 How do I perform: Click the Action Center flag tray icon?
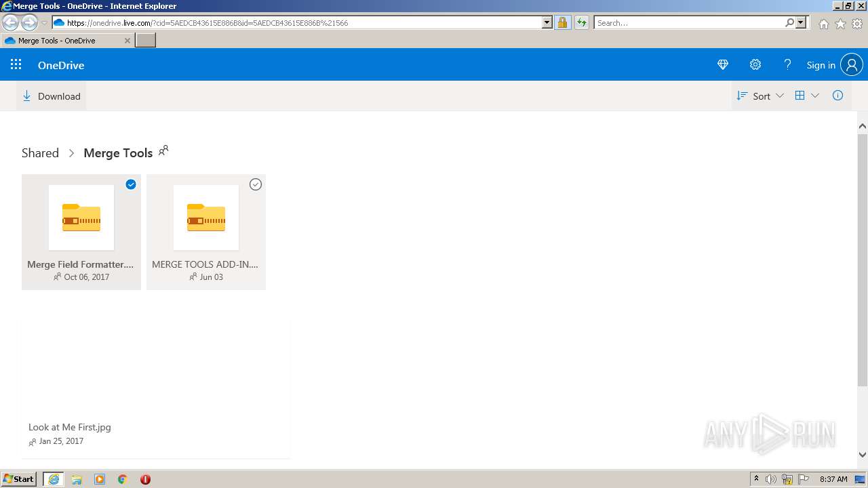pyautogui.click(x=804, y=479)
